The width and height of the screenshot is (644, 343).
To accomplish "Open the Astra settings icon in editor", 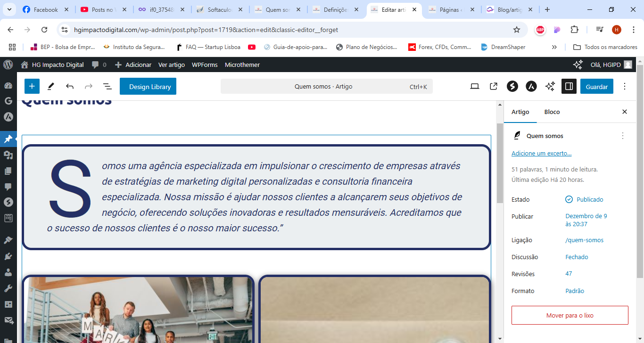I will (531, 86).
